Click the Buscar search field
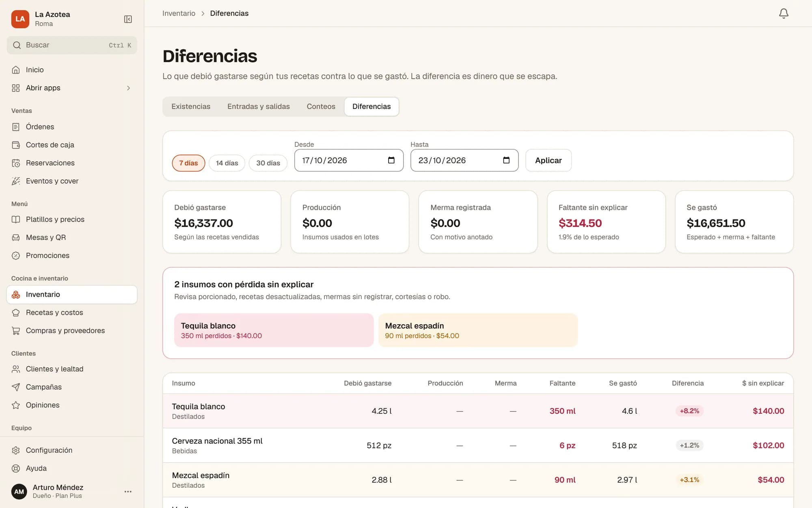This screenshot has height=508, width=812. point(72,45)
